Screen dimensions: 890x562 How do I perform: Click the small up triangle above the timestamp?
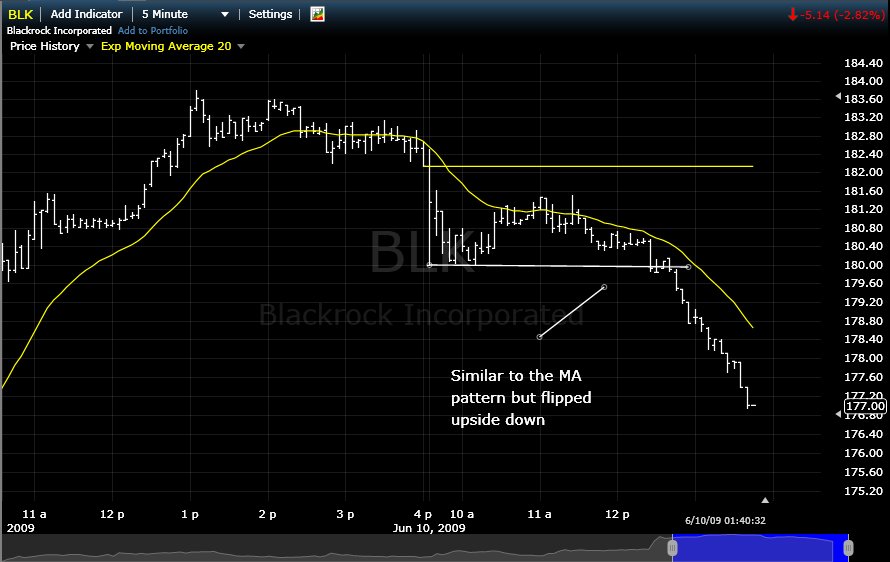[765, 500]
